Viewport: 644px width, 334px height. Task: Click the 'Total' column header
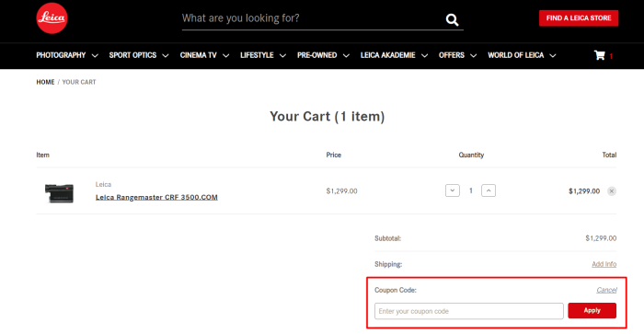point(609,155)
